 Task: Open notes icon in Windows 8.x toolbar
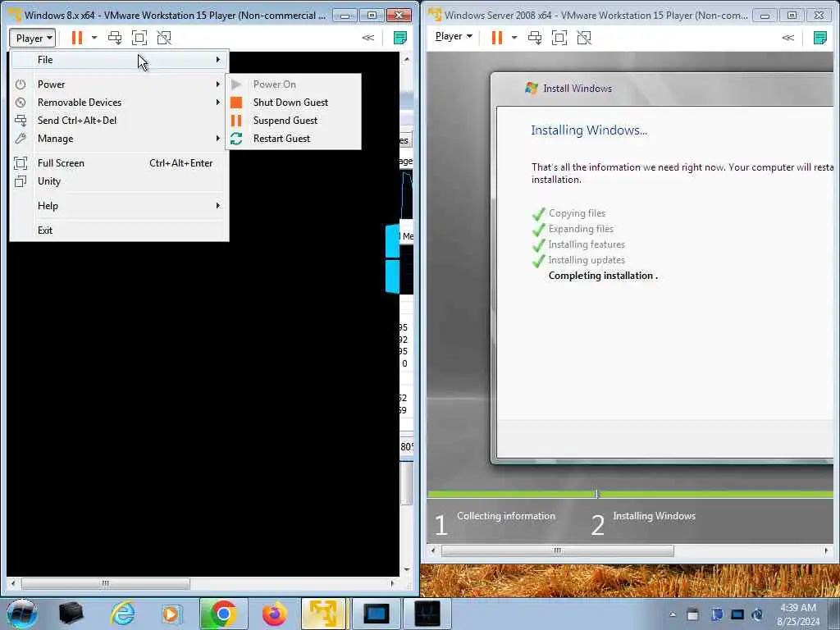pyautogui.click(x=400, y=38)
